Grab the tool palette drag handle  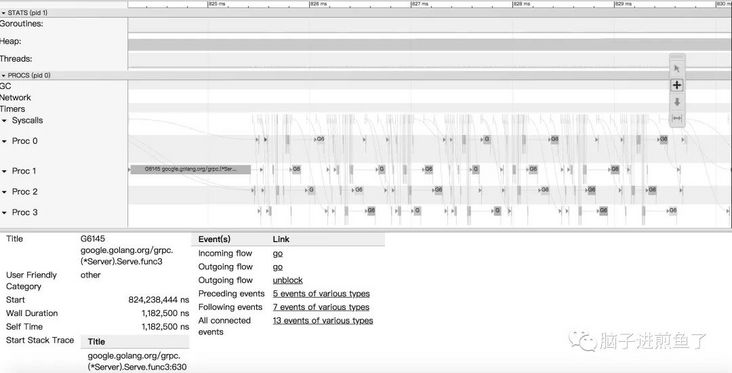pos(677,57)
